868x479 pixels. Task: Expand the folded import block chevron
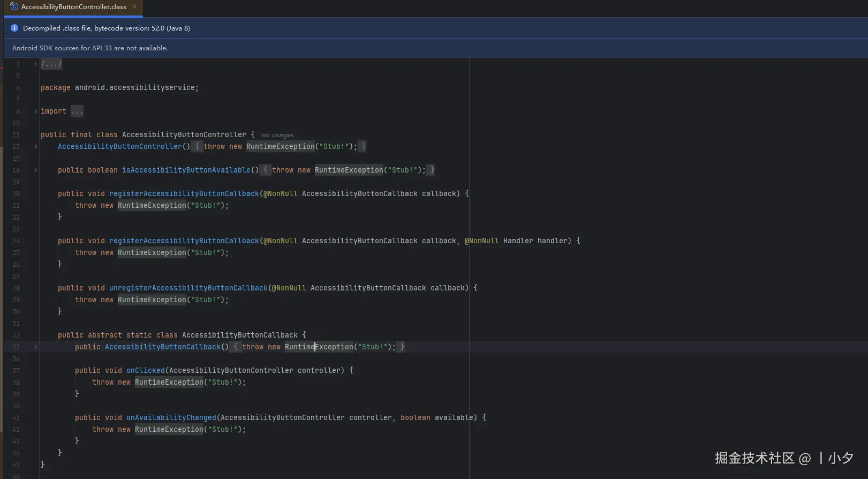tap(36, 111)
